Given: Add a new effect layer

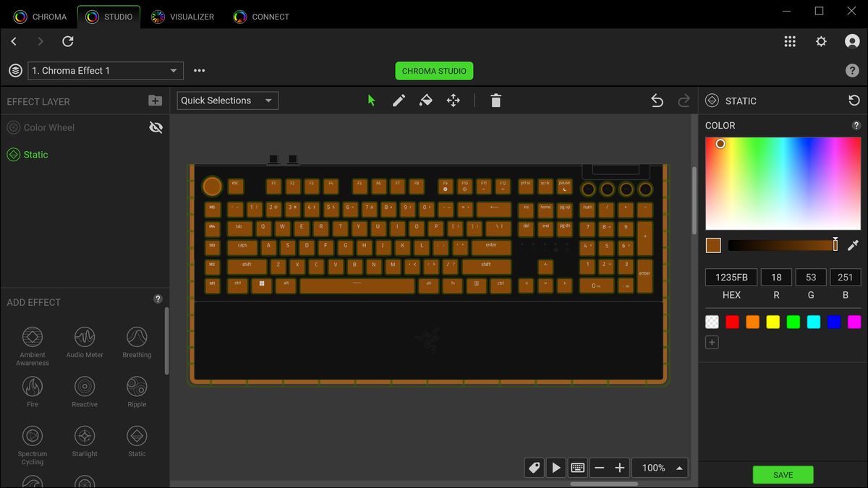Looking at the screenshot, I should [x=155, y=100].
